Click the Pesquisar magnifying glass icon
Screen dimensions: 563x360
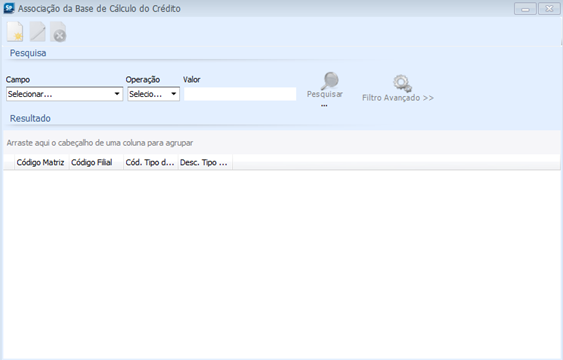click(x=330, y=81)
